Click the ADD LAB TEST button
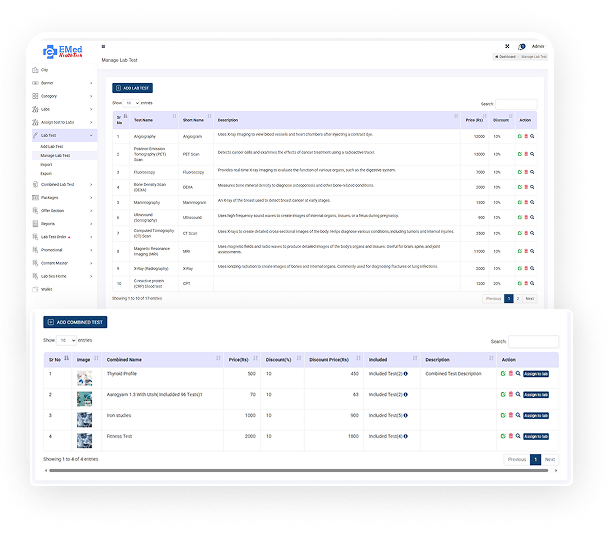Screen dimensions: 616x534 pyautogui.click(x=132, y=89)
